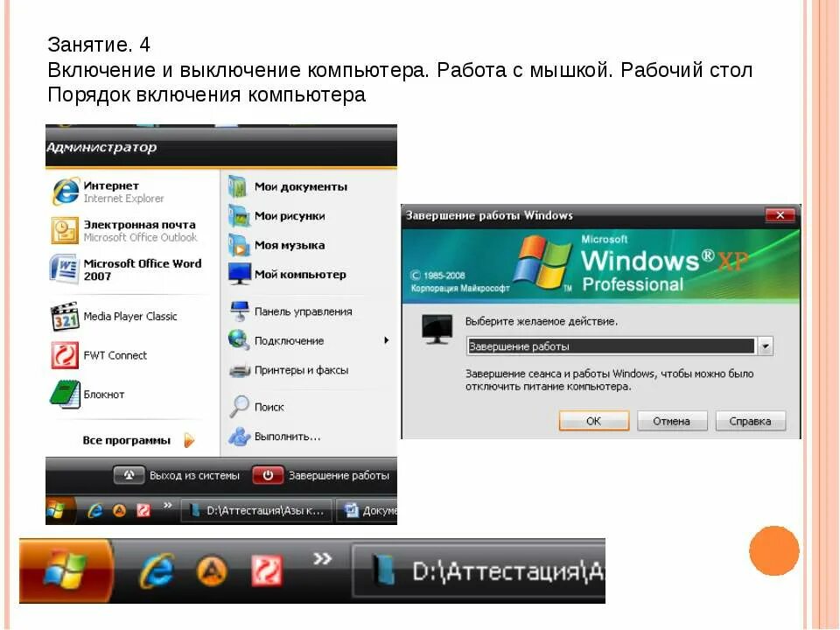Viewport: 840px width, 630px height.
Task: Click Интернет label text
Action: pos(111,185)
